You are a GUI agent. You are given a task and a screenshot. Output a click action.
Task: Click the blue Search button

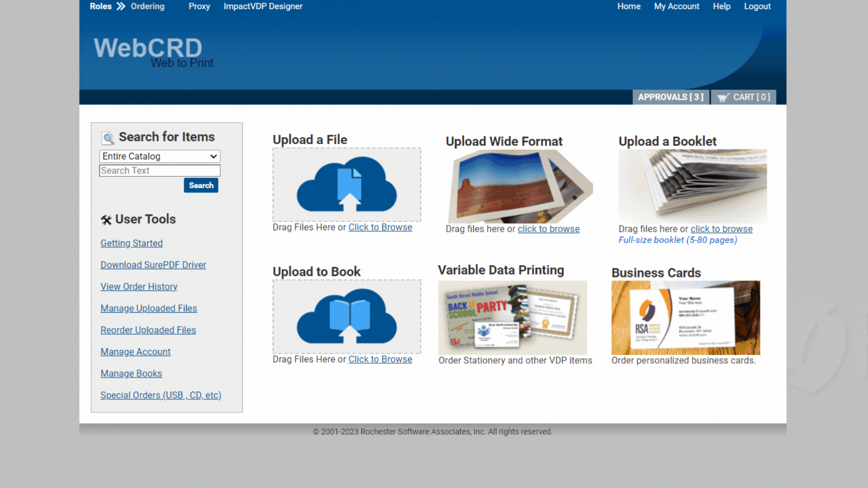[201, 185]
